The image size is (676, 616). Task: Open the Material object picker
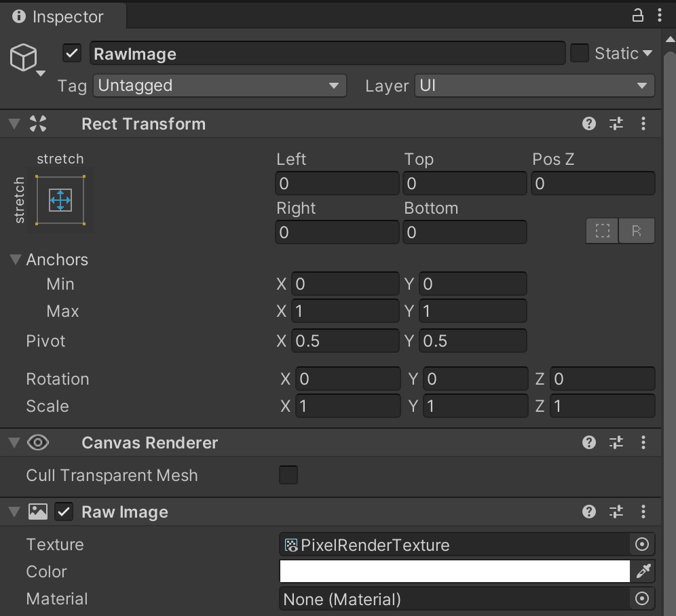[642, 599]
